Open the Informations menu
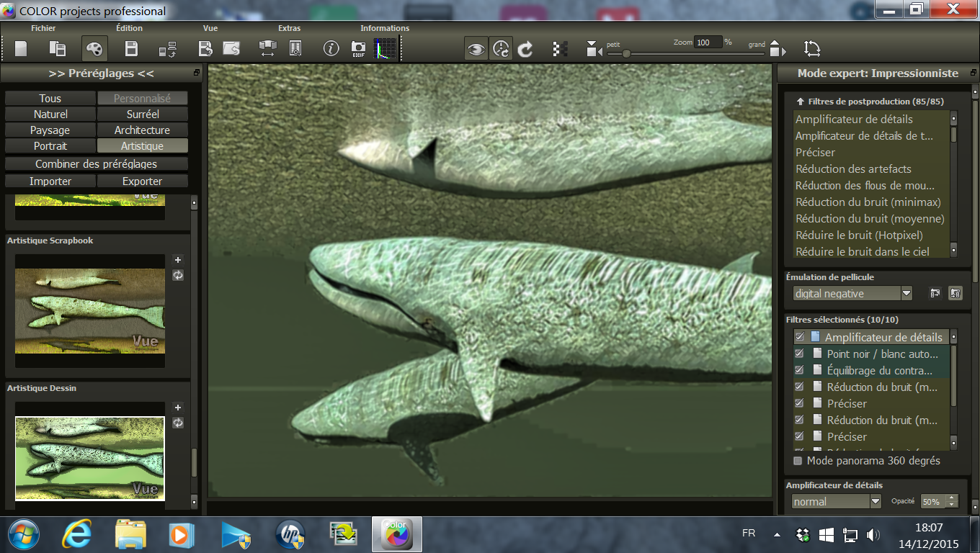Viewport: 980px width, 553px height. [385, 28]
